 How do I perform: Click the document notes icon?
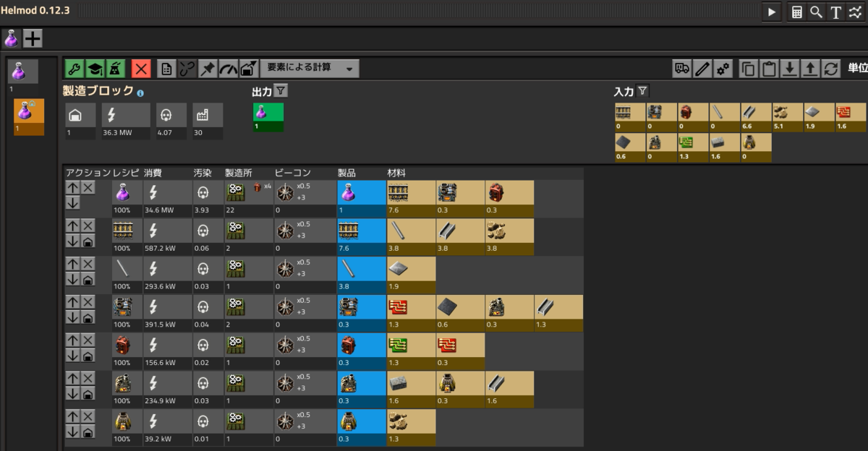[x=167, y=69]
